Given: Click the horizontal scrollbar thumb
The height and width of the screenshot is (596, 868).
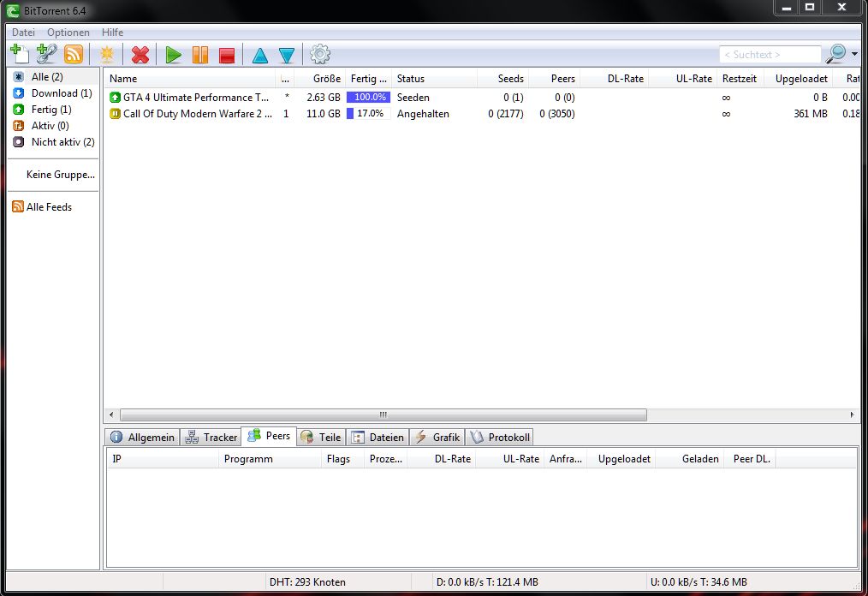Looking at the screenshot, I should [x=383, y=414].
